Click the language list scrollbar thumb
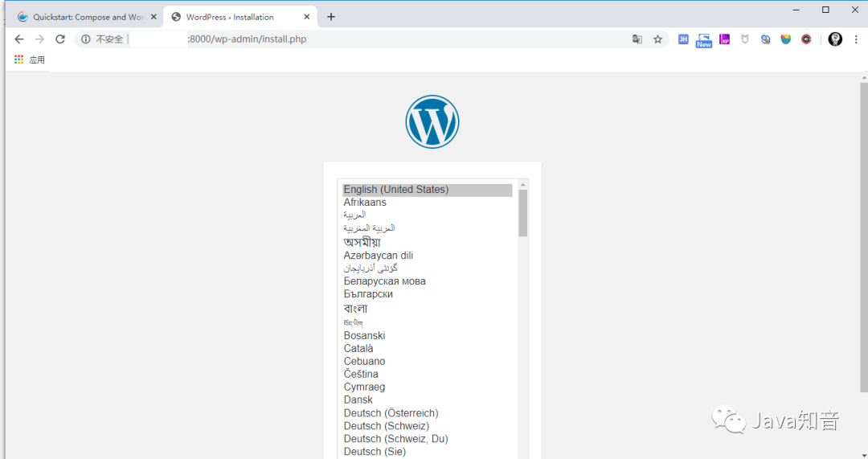 click(x=523, y=213)
